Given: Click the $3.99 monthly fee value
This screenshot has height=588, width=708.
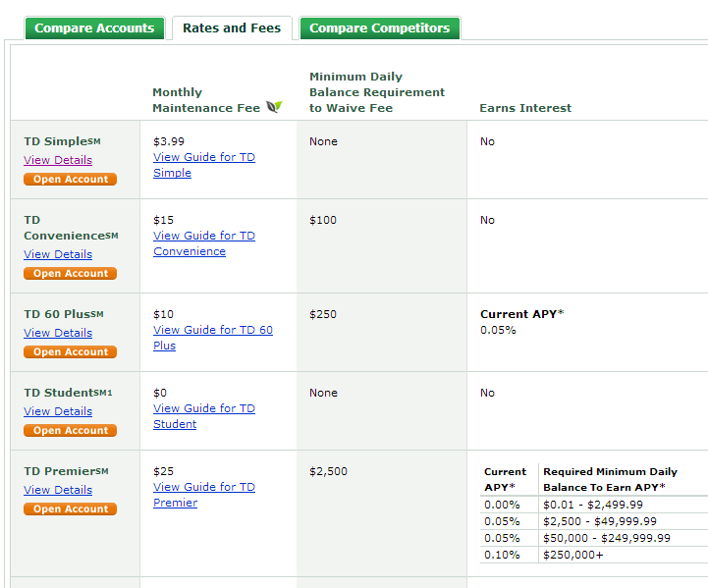Looking at the screenshot, I should 169,141.
